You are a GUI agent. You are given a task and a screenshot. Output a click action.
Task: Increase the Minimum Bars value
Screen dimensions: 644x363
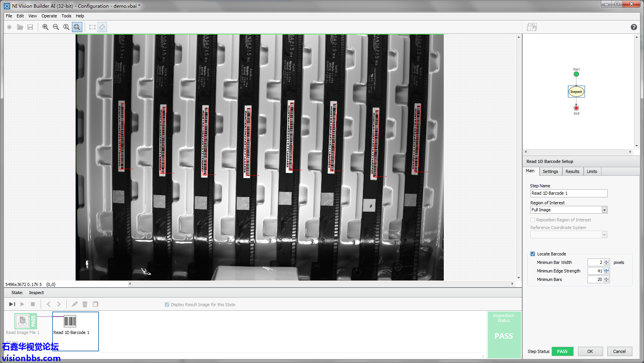[x=606, y=278]
